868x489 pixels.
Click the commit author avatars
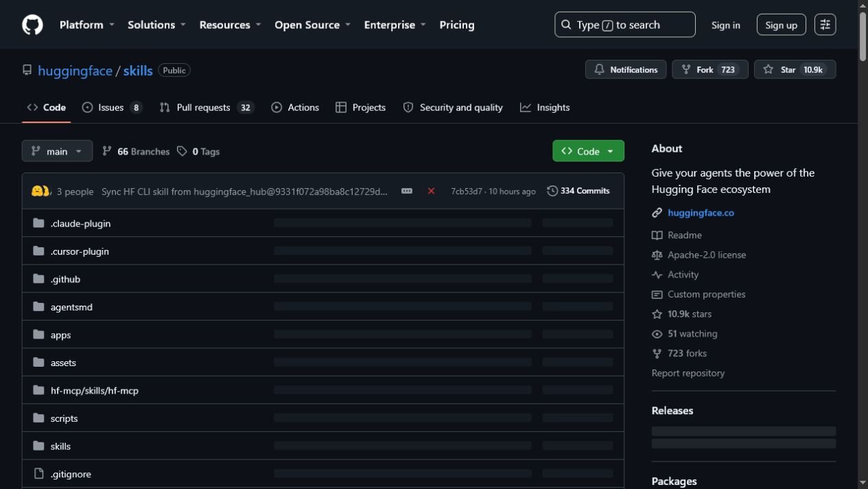(40, 191)
